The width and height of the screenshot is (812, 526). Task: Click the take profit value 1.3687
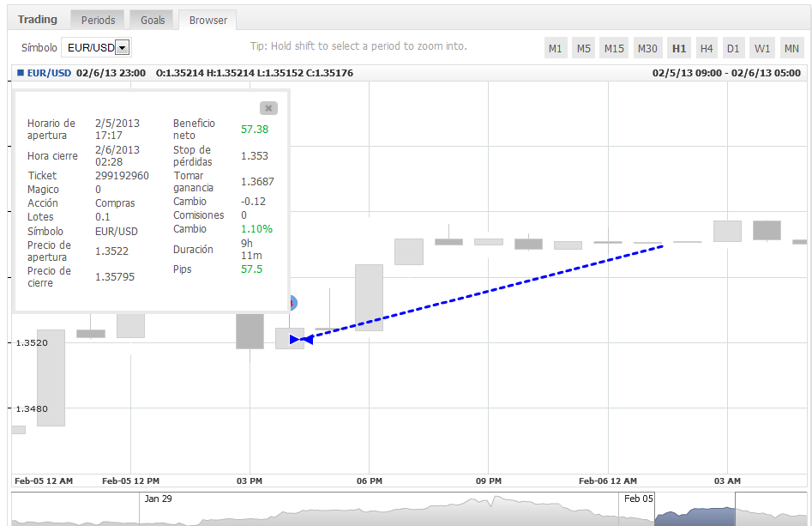(257, 181)
